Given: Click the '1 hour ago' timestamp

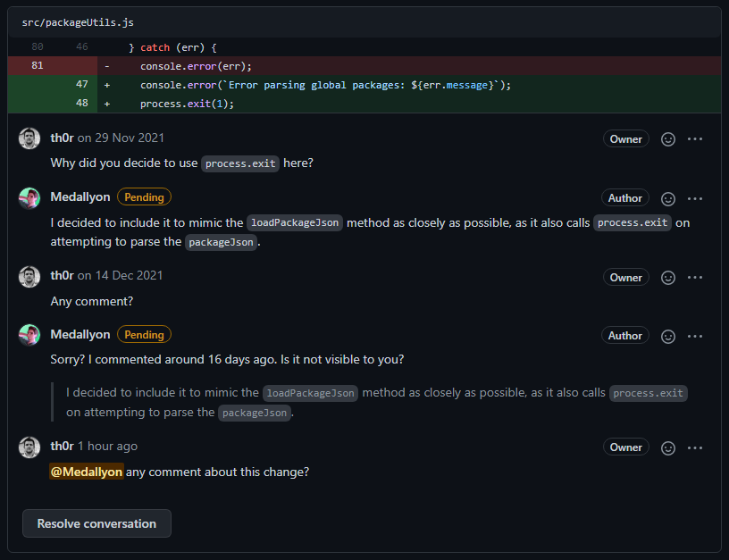Looking at the screenshot, I should 107,446.
